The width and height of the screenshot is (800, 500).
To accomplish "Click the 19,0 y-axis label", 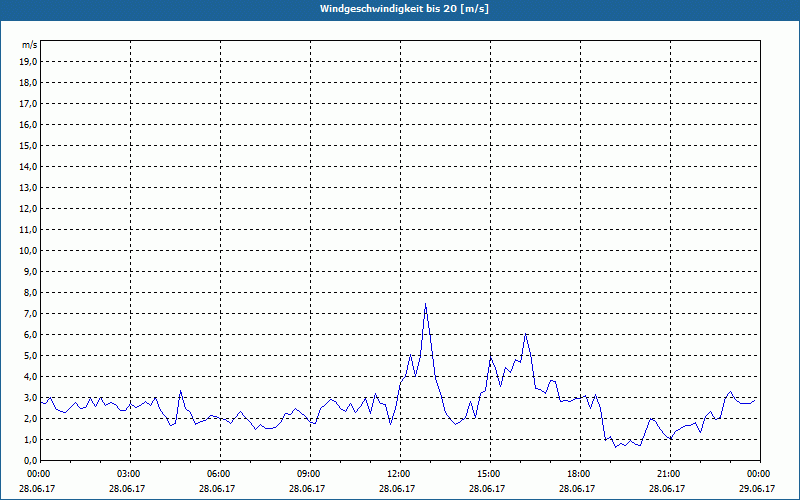I will pos(29,62).
